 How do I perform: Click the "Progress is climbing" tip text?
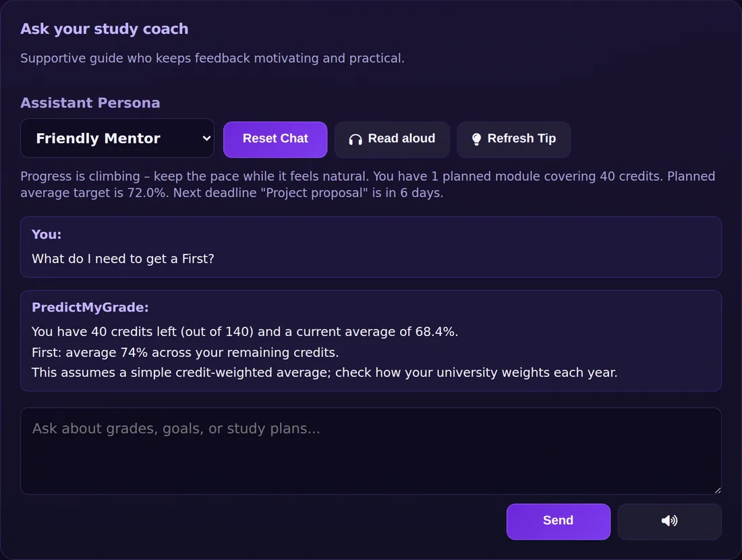[x=368, y=185]
